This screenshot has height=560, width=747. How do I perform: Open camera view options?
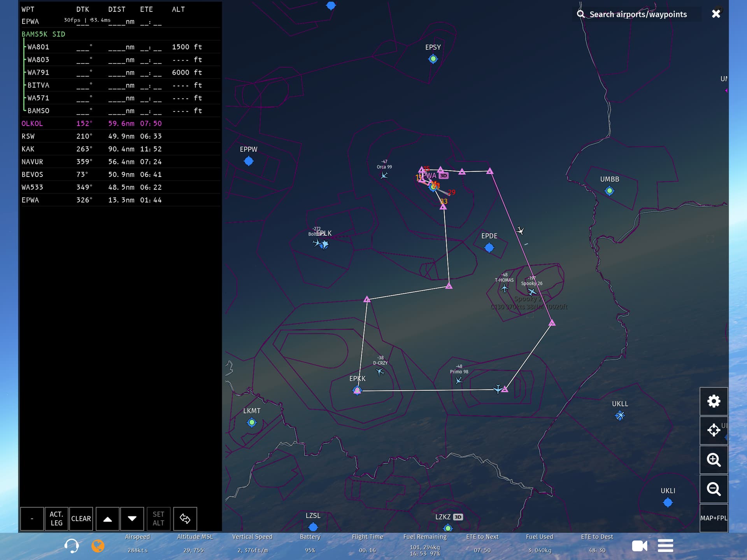[639, 546]
